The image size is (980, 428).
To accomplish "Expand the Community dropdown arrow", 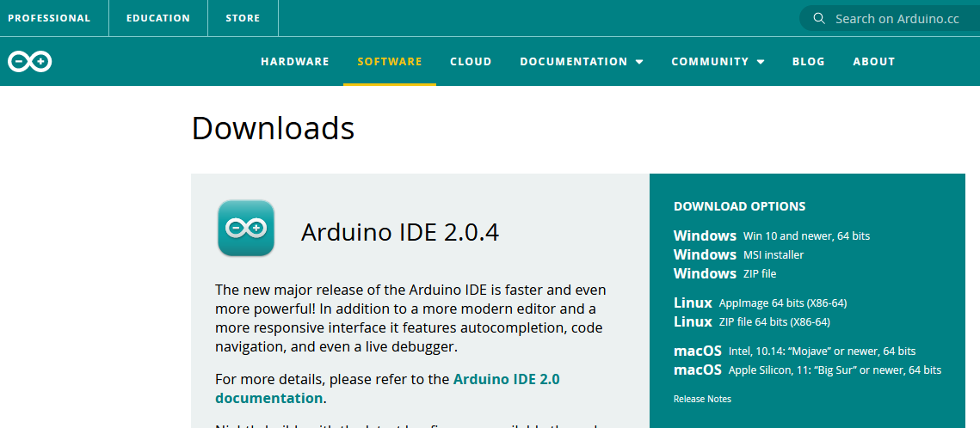I will (x=761, y=62).
